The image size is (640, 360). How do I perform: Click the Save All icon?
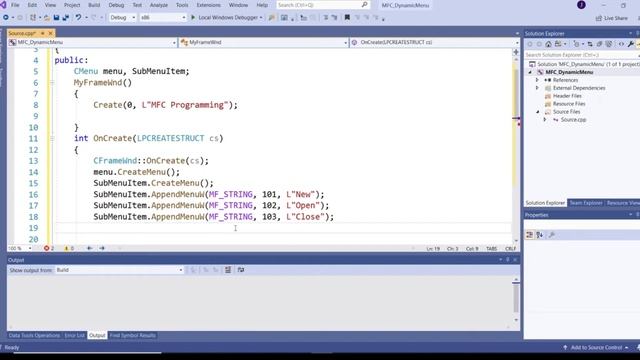pyautogui.click(x=65, y=18)
